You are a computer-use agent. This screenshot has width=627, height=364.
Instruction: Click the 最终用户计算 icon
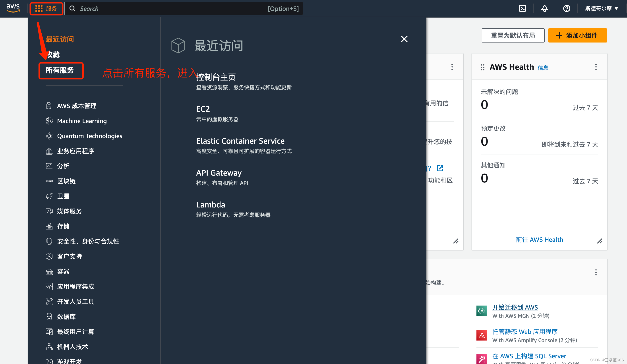(x=49, y=332)
